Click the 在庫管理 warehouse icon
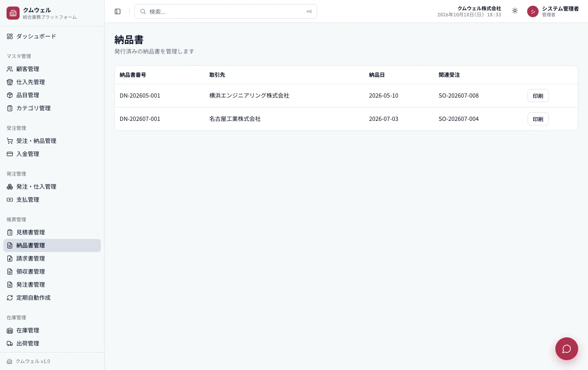 pyautogui.click(x=10, y=330)
